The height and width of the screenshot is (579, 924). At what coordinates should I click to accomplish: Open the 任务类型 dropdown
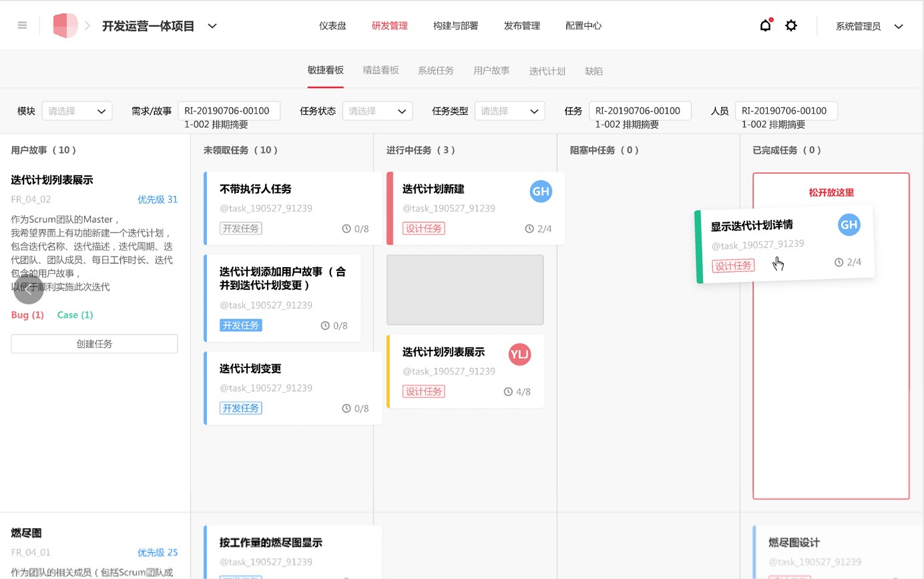click(509, 111)
